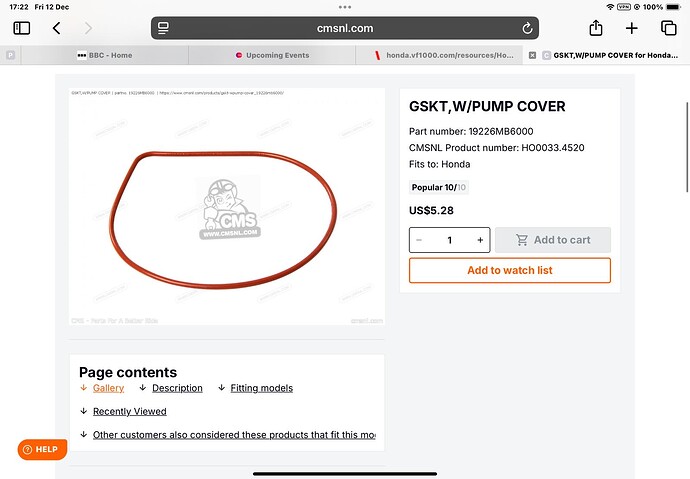Jump to Gallery section
The height and width of the screenshot is (479, 690).
click(x=108, y=388)
